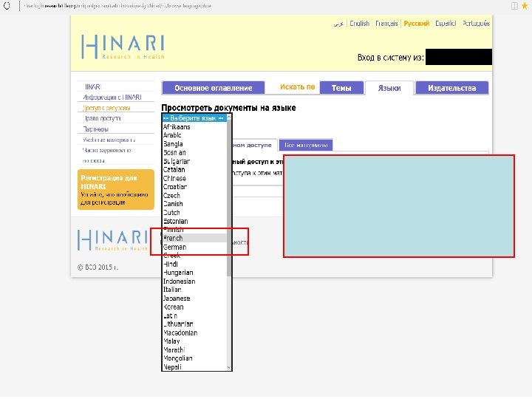Switch site language to Arabic

tap(338, 24)
